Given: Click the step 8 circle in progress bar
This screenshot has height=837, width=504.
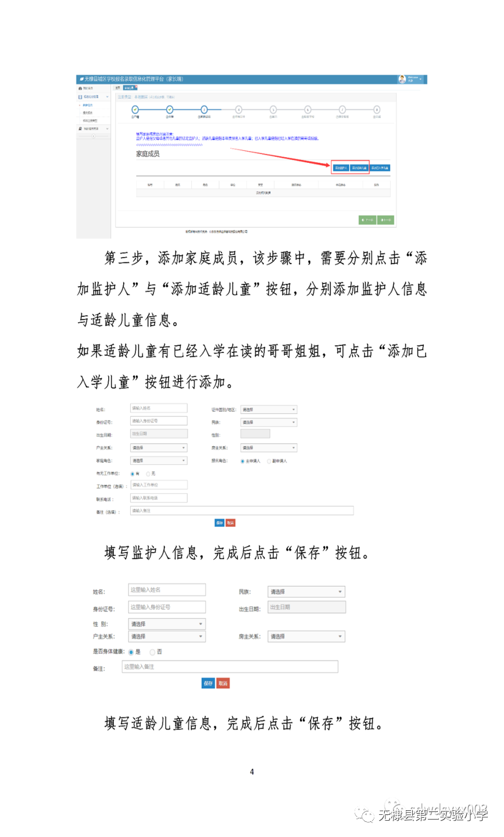Looking at the screenshot, I should pos(377,109).
